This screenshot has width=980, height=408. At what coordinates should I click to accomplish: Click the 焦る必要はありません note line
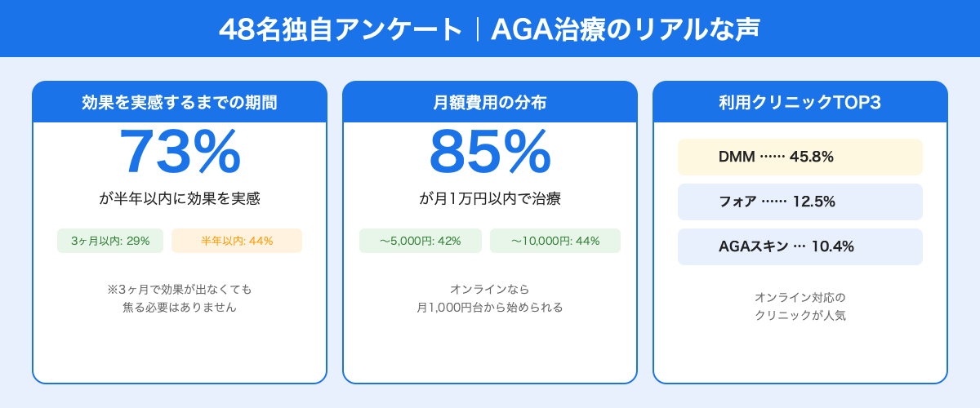pyautogui.click(x=180, y=308)
